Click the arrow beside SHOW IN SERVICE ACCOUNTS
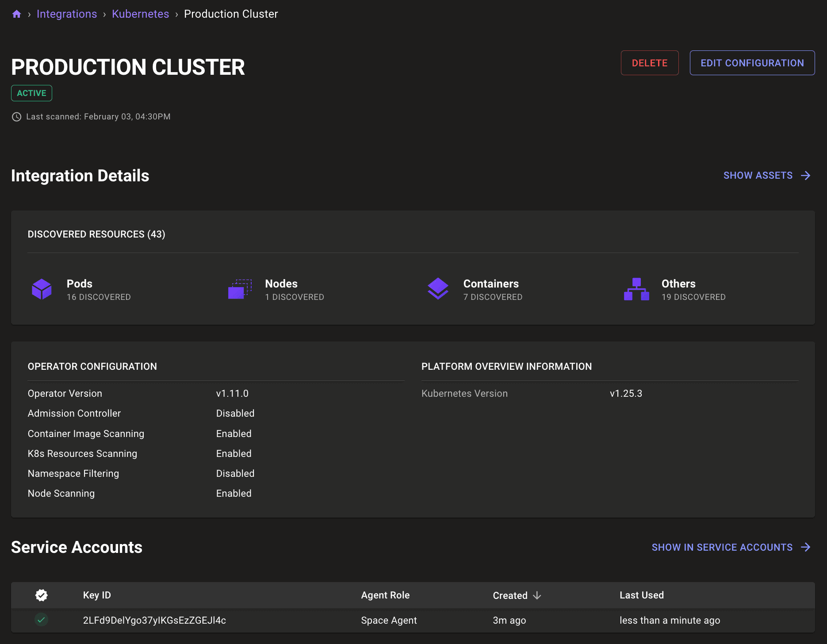This screenshot has width=827, height=644. 807,547
